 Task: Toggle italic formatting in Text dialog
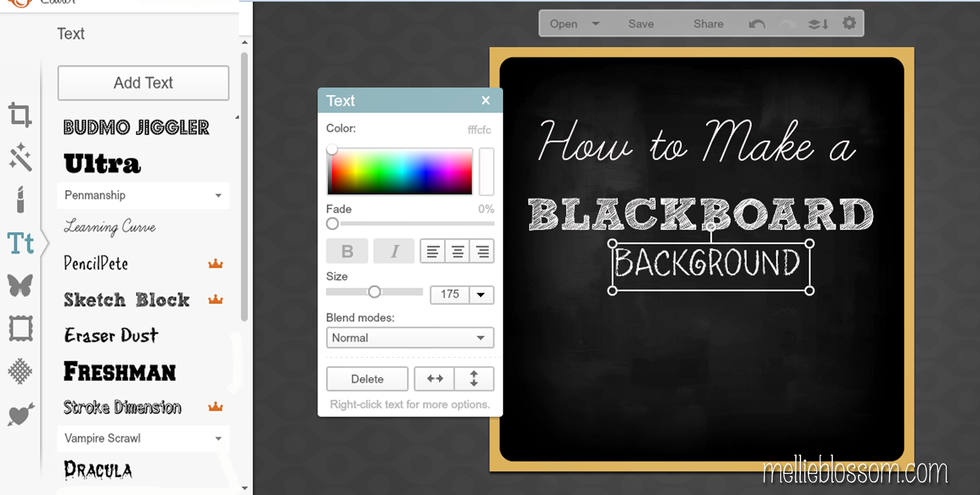[x=394, y=251]
